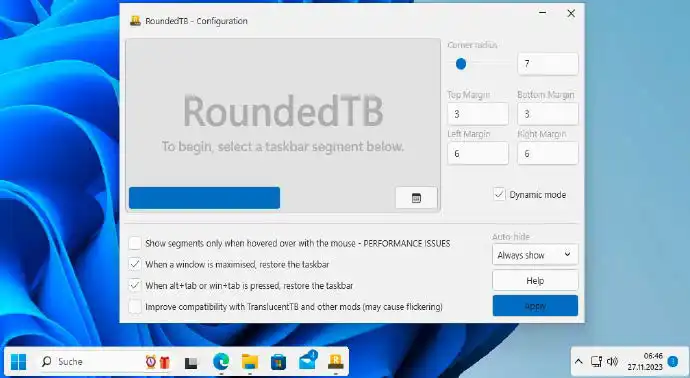Click the Left Margin input field
Screen dimensions: 690x378
[x=478, y=154]
